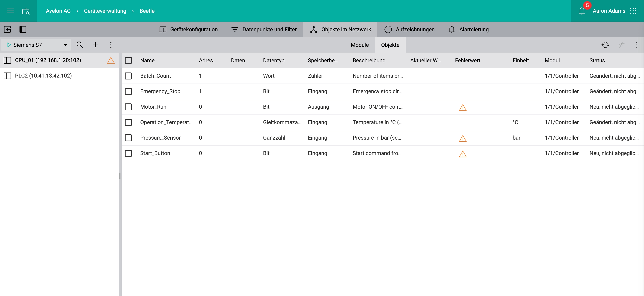Click warning icon on Motor_Run row
The width and height of the screenshot is (644, 296).
click(462, 107)
